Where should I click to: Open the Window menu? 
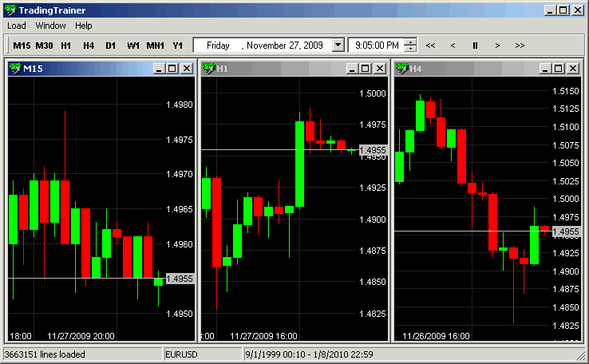[50, 26]
